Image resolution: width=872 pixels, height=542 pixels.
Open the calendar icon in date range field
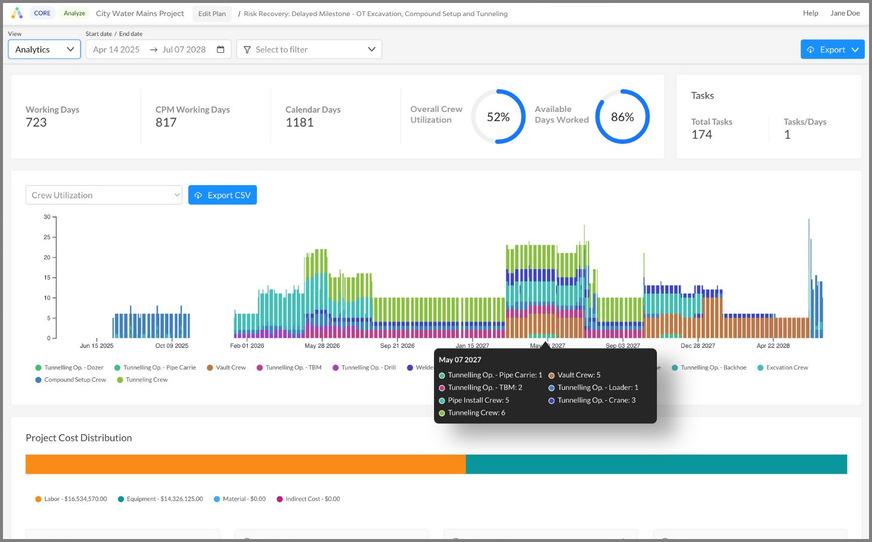tap(220, 49)
